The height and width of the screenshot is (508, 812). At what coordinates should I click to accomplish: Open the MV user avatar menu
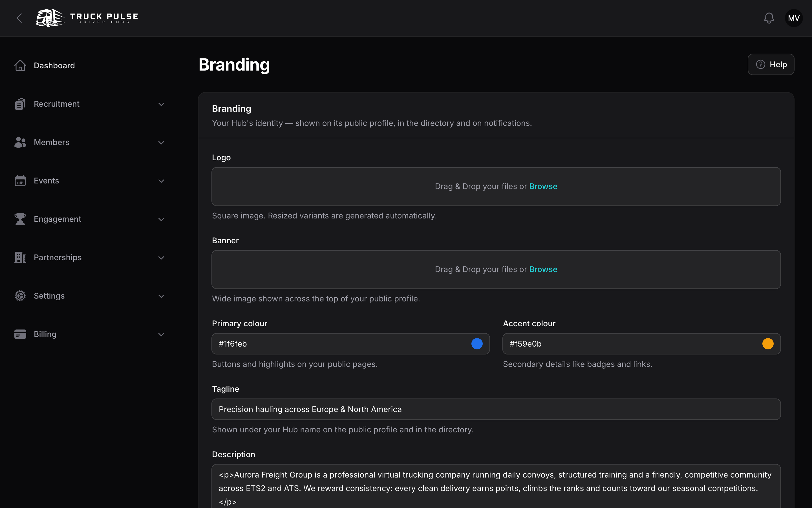point(794,18)
